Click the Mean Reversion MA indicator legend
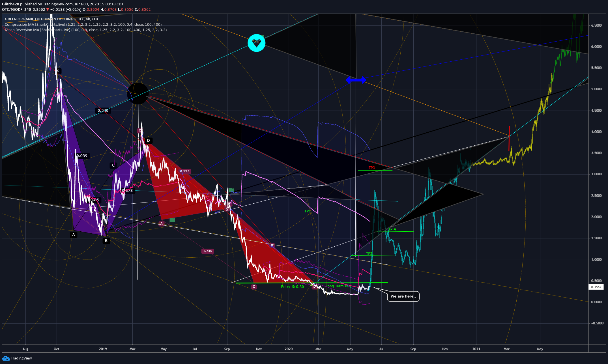 point(86,30)
